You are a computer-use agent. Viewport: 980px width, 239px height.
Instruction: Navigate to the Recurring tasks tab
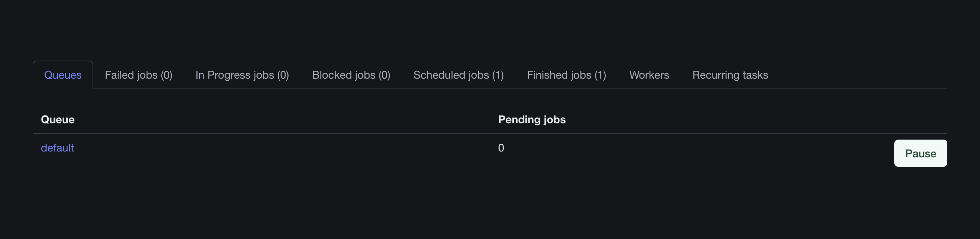coord(730,75)
